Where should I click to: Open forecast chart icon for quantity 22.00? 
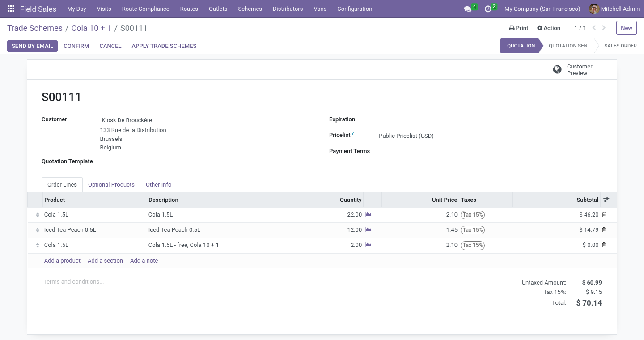point(369,215)
